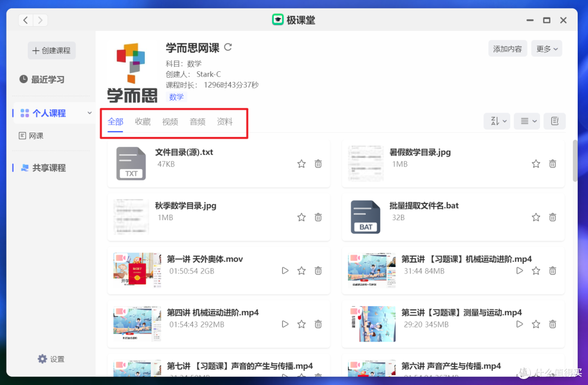Delete 第三讲【习题课】测量与运动.mp4

pos(553,324)
